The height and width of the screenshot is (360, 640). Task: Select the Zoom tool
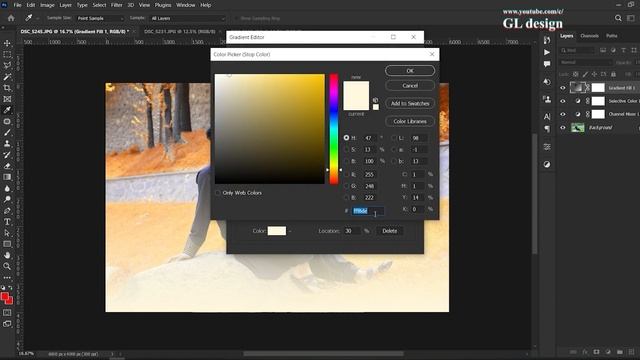[x=7, y=266]
